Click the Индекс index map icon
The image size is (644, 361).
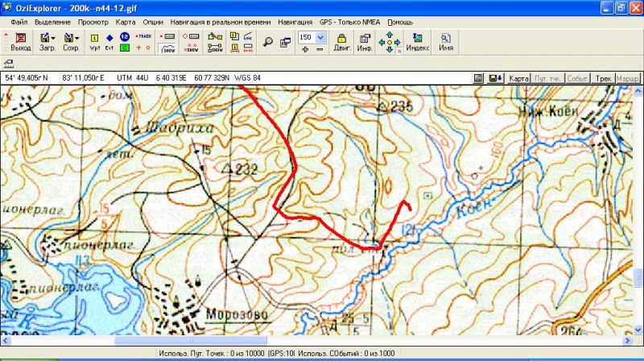point(417,42)
